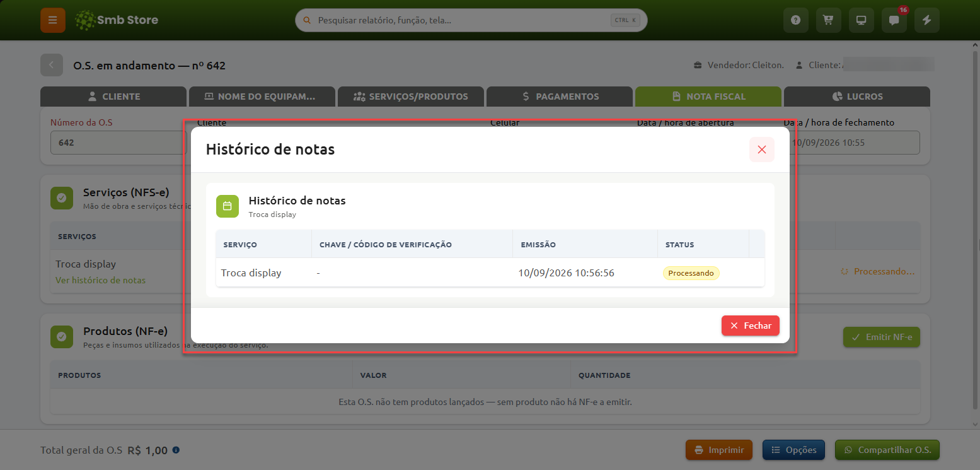
Task: Click the monitor screen icon
Action: (x=861, y=20)
